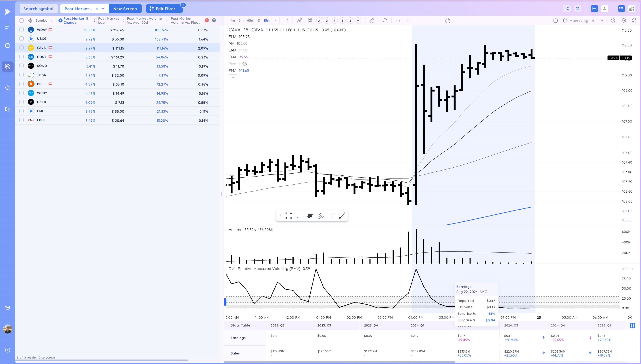Switch to the grid view icon
The height and width of the screenshot is (364, 641).
tap(632, 8)
